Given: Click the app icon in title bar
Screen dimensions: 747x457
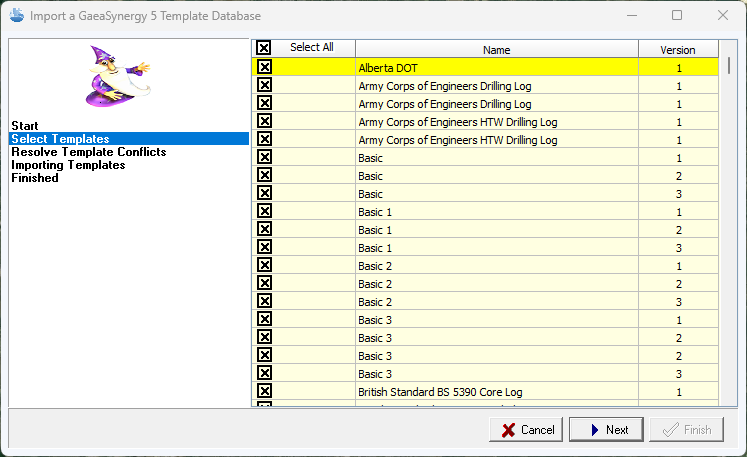Looking at the screenshot, I should [x=17, y=15].
